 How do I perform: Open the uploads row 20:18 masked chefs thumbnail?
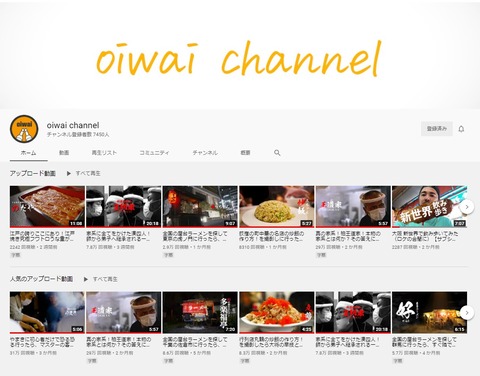click(123, 207)
